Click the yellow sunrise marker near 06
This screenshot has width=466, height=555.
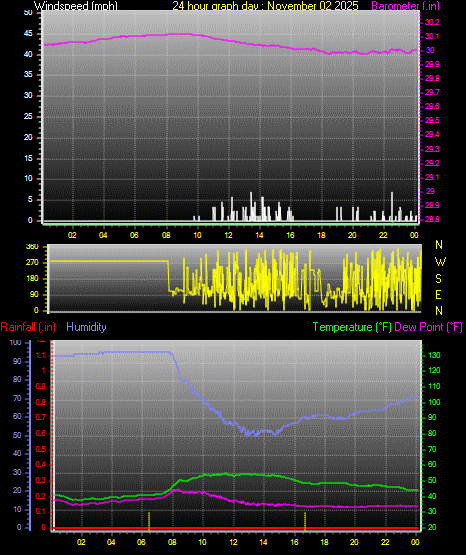click(x=149, y=522)
